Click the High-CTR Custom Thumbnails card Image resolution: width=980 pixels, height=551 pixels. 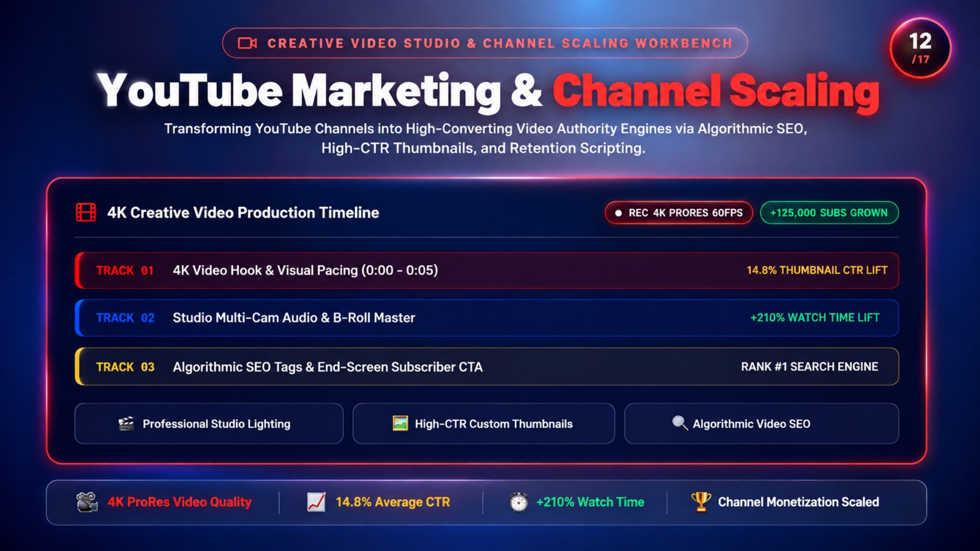pos(484,423)
